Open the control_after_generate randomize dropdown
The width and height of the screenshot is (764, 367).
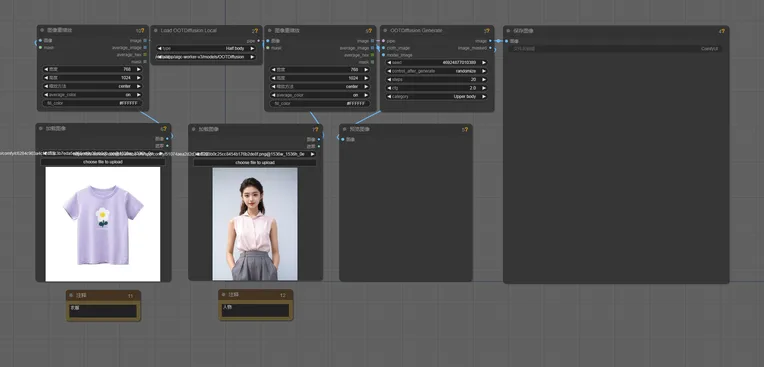[x=437, y=71]
